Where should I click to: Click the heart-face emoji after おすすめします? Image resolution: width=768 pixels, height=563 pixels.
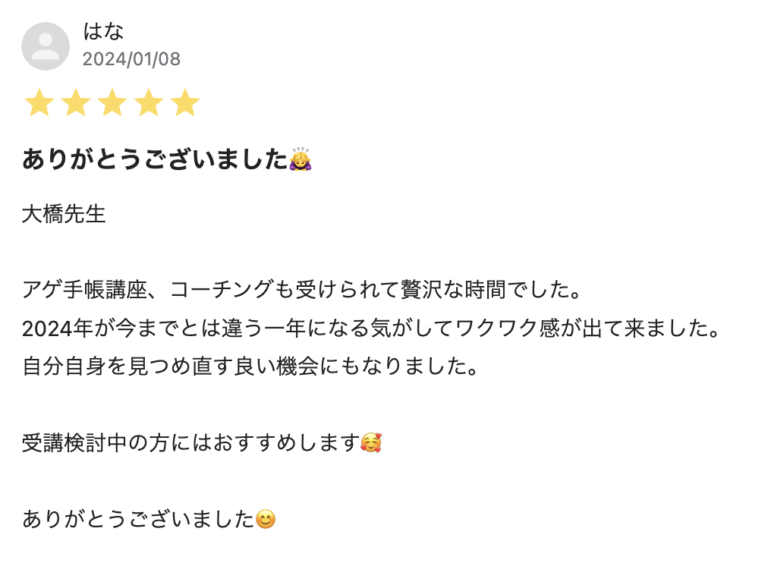point(371,442)
